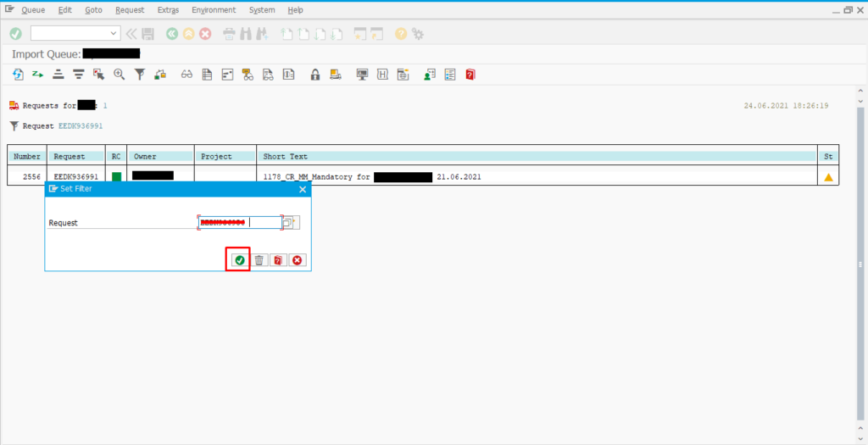Viewport: 868px width, 445px height.
Task: Click the blue legend list icon
Action: [450, 75]
